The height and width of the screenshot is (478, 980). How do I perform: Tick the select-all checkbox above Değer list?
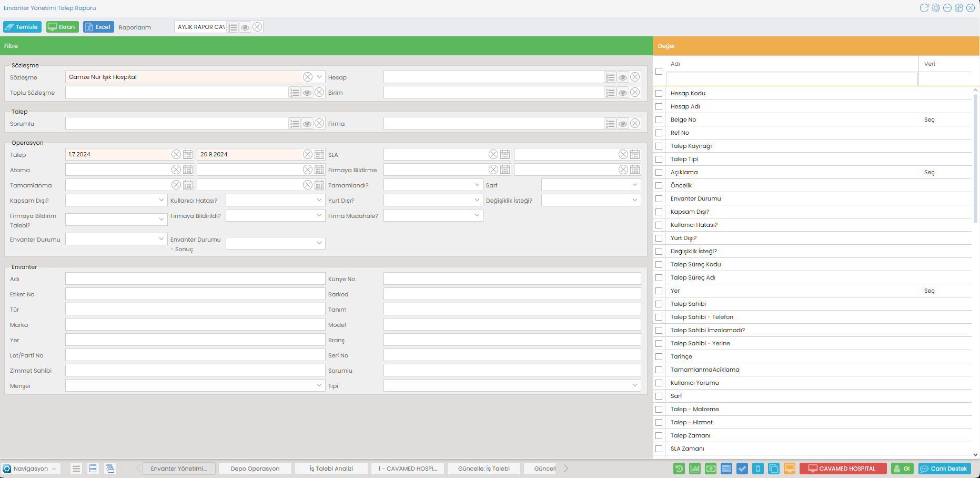(659, 72)
